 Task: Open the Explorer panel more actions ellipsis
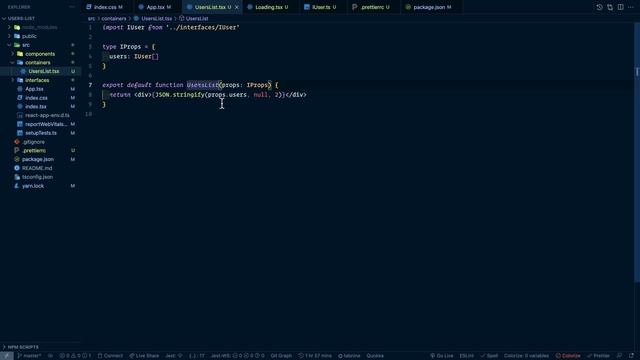72,7
